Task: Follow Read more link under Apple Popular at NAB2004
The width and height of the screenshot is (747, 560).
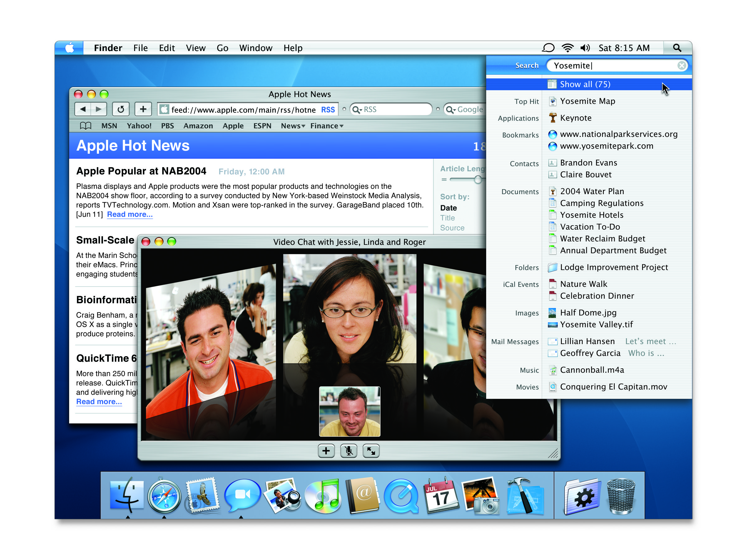Action: click(x=130, y=214)
